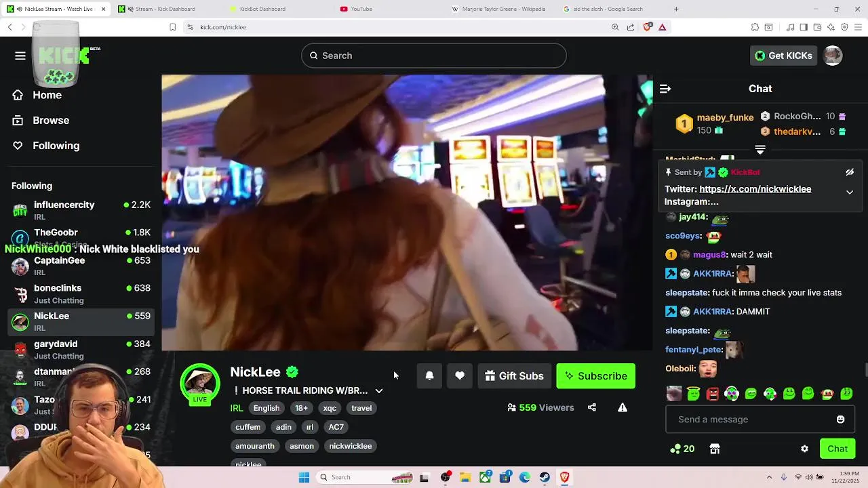This screenshot has width=868, height=488.
Task: Click Gift Subs button
Action: (x=514, y=376)
